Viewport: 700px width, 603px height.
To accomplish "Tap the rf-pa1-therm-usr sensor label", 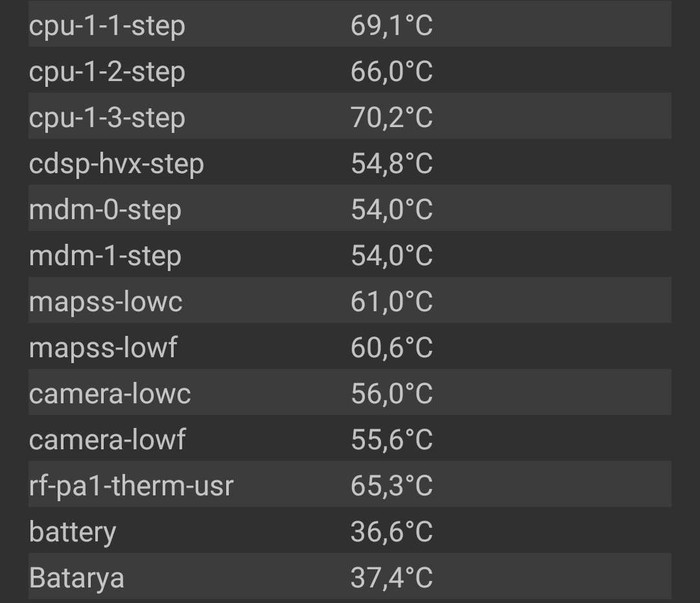I will point(131,486).
